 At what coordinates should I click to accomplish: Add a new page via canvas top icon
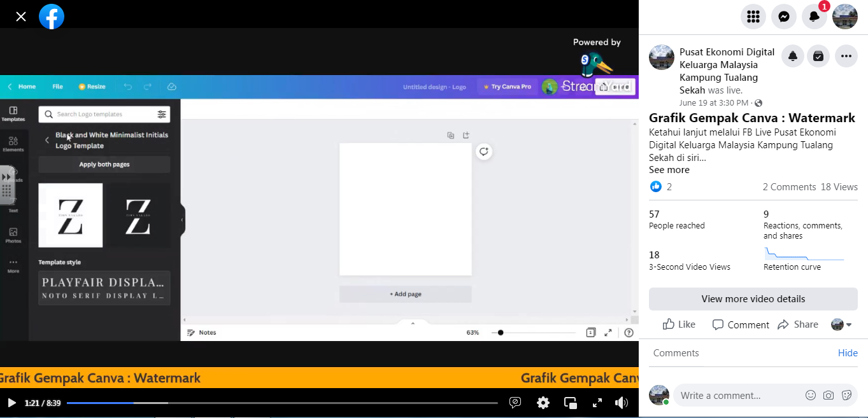coord(466,136)
